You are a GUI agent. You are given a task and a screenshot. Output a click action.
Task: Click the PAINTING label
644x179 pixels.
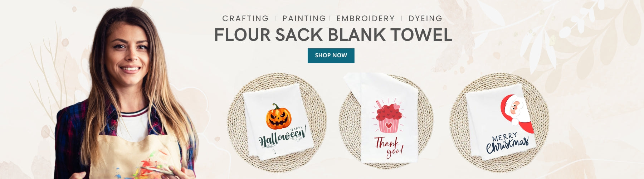point(304,18)
